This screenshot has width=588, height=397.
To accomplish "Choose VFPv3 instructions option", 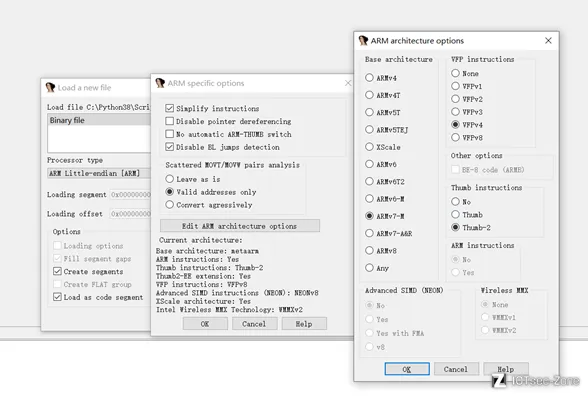I will pos(455,112).
